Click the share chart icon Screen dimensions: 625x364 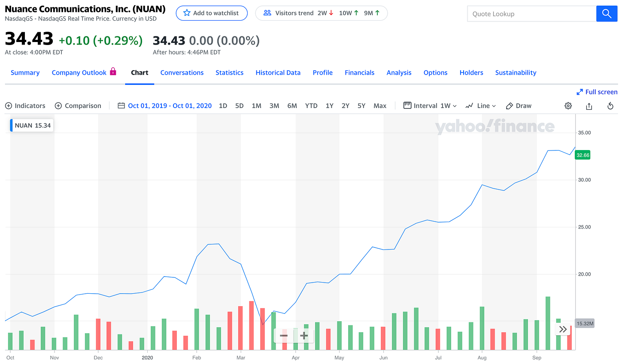[589, 106]
